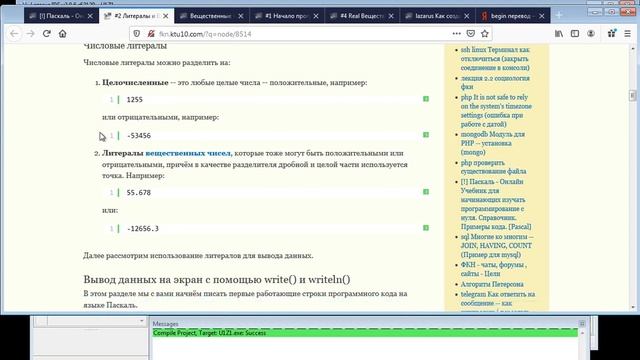Click Lazarus Messages panel corner icon

click(x=582, y=323)
